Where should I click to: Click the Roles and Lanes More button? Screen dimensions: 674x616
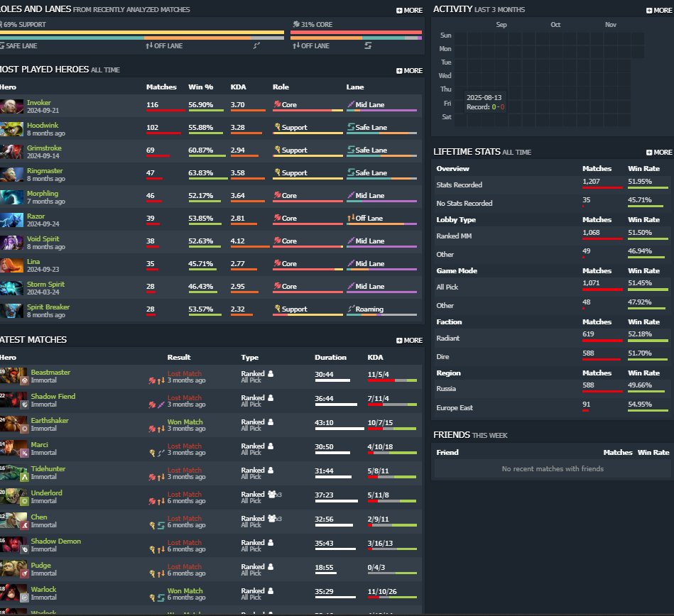tap(409, 11)
